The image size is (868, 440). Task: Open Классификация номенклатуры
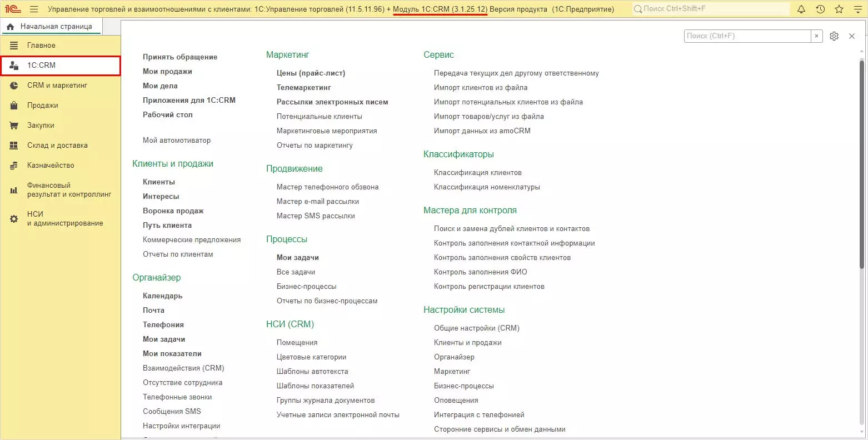487,187
